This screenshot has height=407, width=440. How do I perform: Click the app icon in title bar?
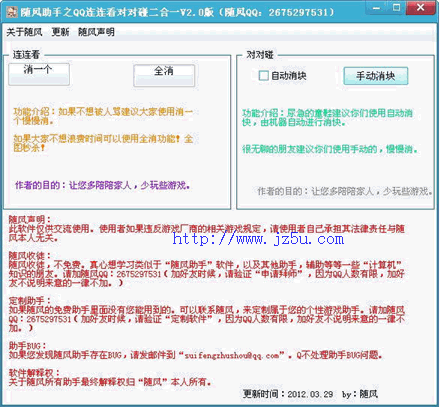coord(12,12)
